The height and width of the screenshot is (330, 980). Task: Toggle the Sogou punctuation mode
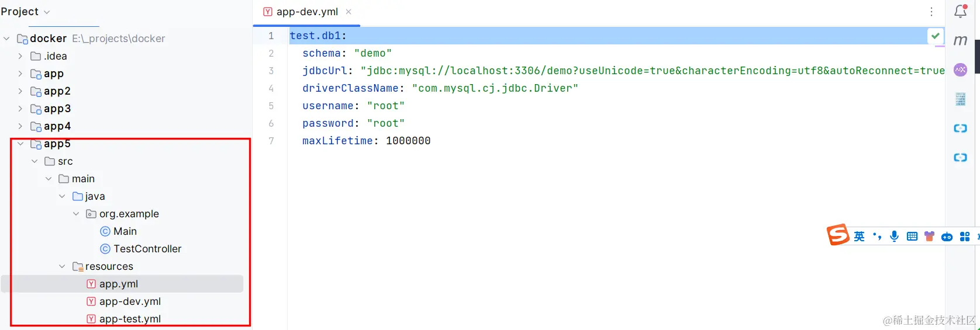tap(877, 237)
